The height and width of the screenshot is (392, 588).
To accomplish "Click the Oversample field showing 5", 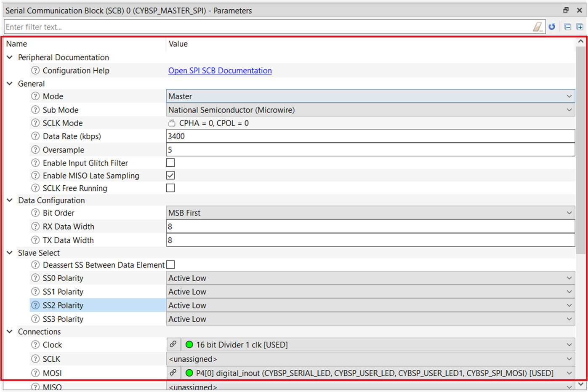I will pyautogui.click(x=370, y=149).
